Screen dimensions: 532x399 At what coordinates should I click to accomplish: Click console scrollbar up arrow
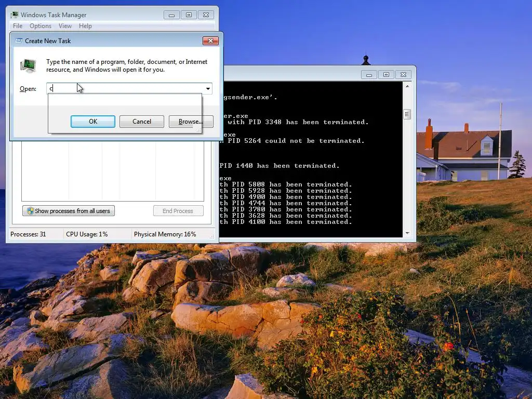coord(407,86)
